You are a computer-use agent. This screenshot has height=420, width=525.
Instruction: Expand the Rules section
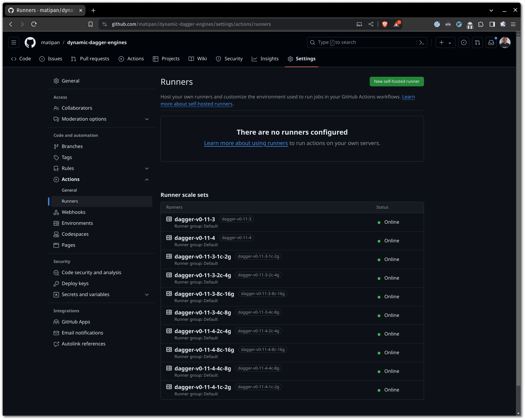147,168
